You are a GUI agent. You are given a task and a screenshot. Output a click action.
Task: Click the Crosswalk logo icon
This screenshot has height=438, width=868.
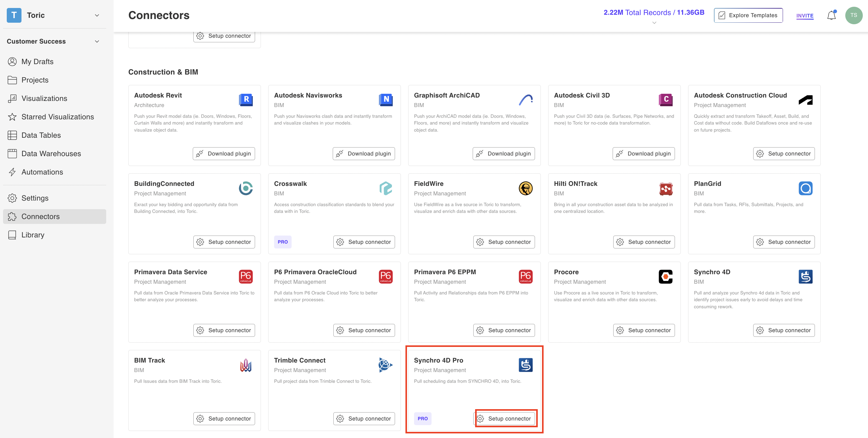click(x=386, y=188)
